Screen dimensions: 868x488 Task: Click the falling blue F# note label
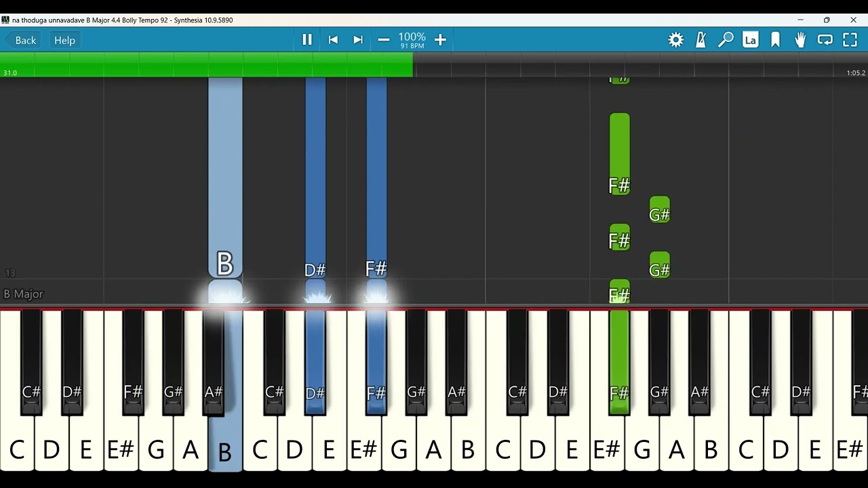tap(376, 268)
